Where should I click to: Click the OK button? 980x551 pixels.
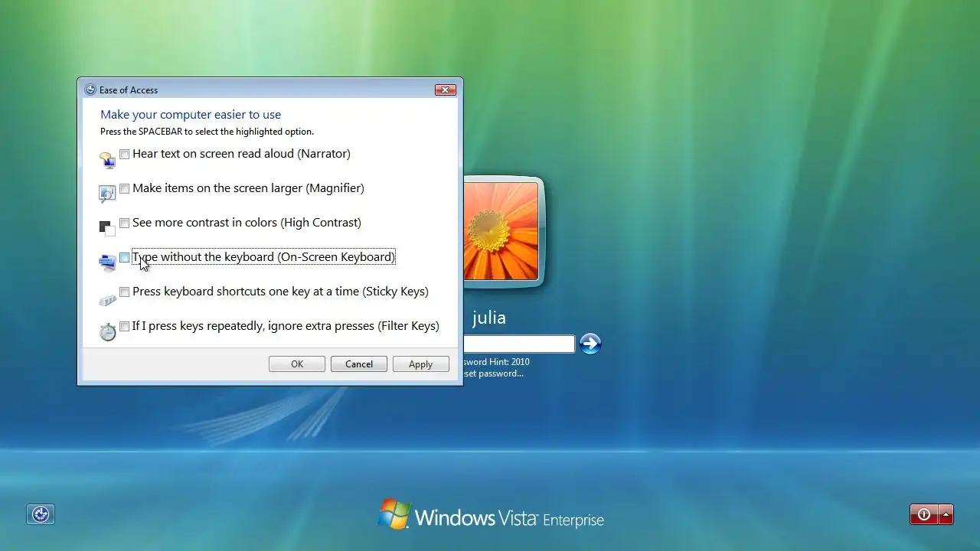coord(297,364)
